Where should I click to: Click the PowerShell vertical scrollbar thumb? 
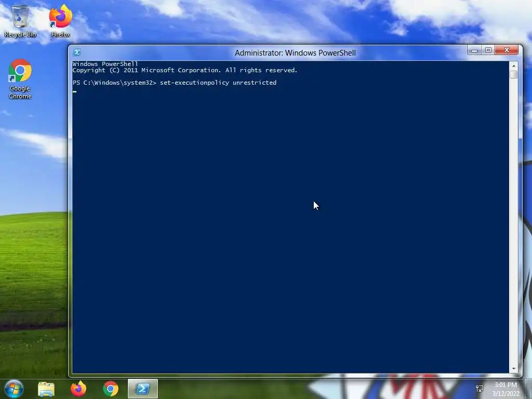514,74
